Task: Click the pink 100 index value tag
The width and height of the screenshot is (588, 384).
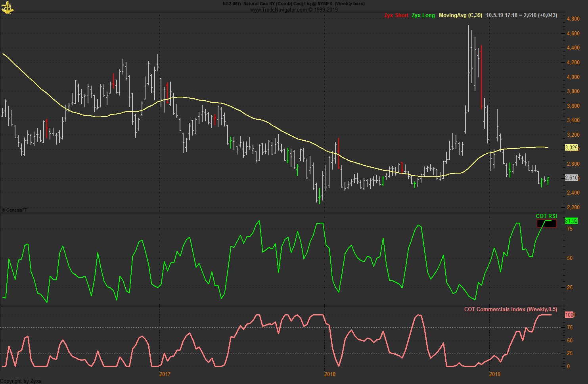Action: coord(569,315)
